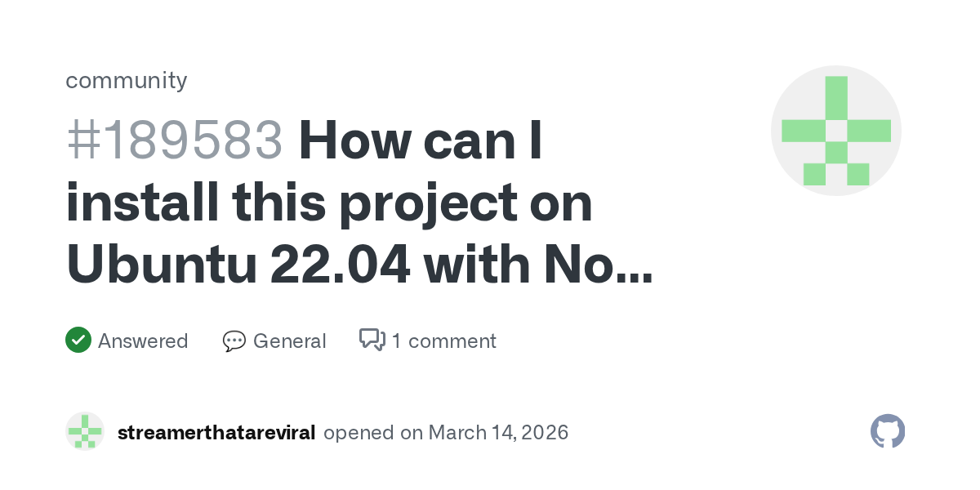This screenshot has height=490, width=980.
Task: Open the GitHub Octocat logo
Action: (x=888, y=431)
